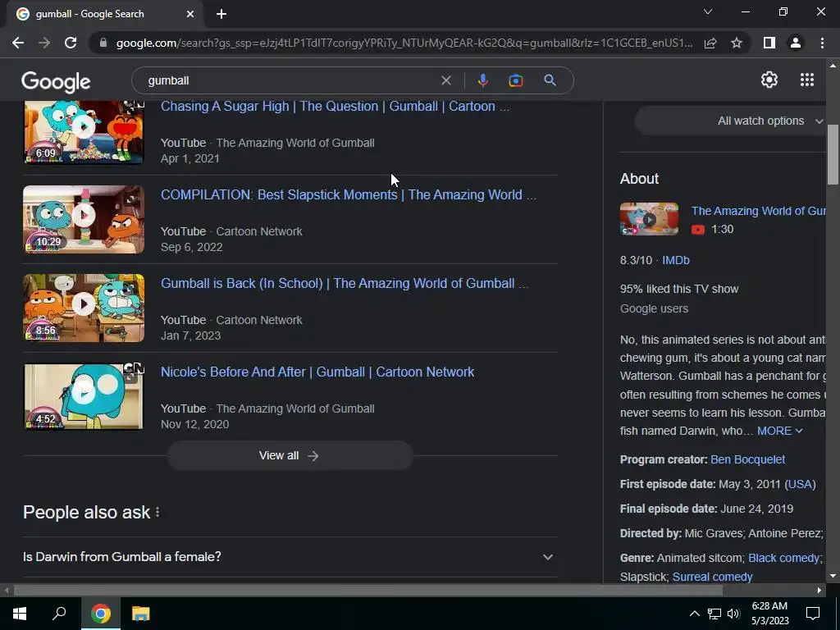Viewport: 840px width, 630px height.
Task: Play the 1:30 trailer thumbnail in About
Action: 650,218
